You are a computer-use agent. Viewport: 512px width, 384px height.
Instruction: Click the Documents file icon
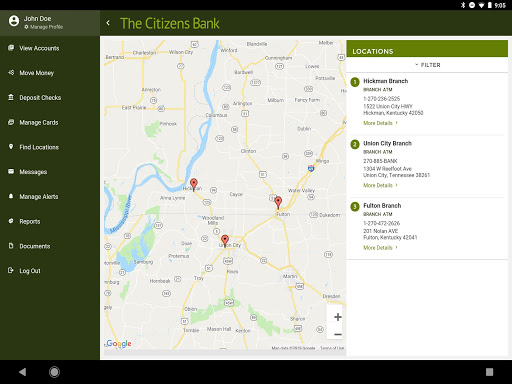click(11, 246)
